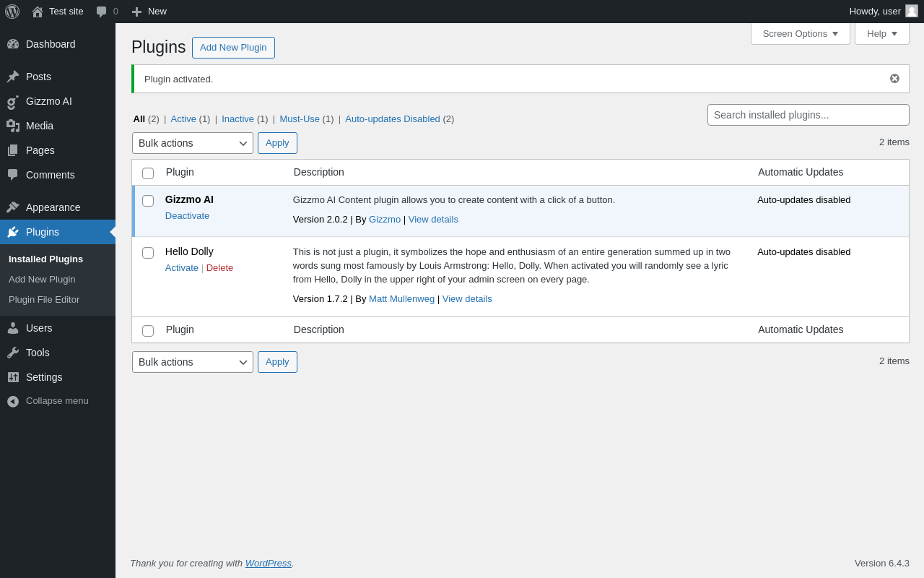
Task: Expand the Help tab
Action: coord(882,33)
